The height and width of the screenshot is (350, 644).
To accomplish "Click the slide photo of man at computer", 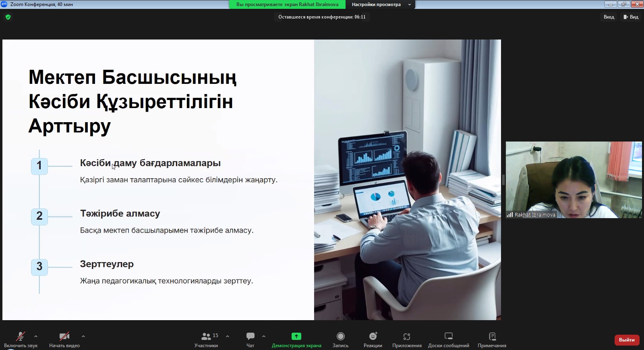I will coord(408,180).
